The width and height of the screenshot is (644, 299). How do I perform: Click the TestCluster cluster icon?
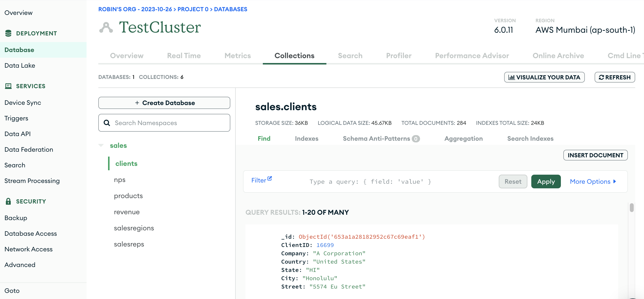106,27
